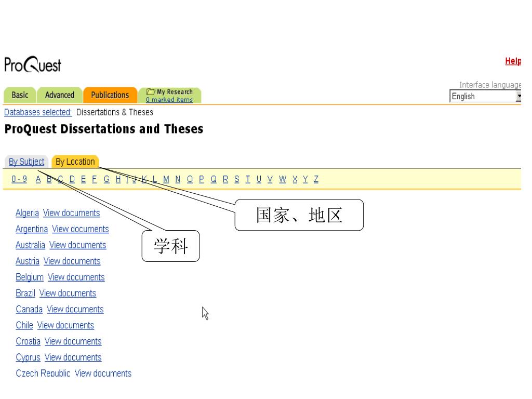The height and width of the screenshot is (399, 532).
Task: Jump to letter N in the index
Action: click(178, 179)
